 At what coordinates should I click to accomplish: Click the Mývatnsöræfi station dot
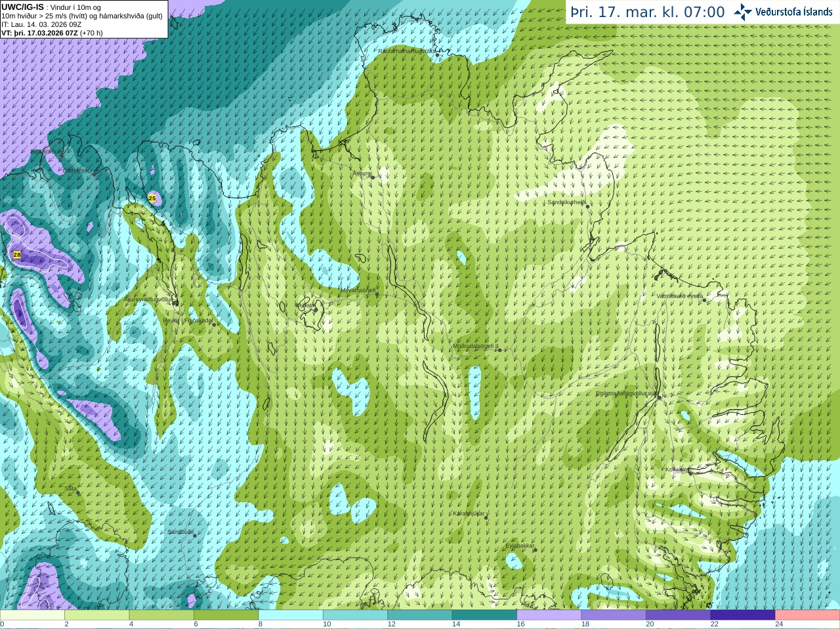[x=377, y=294]
